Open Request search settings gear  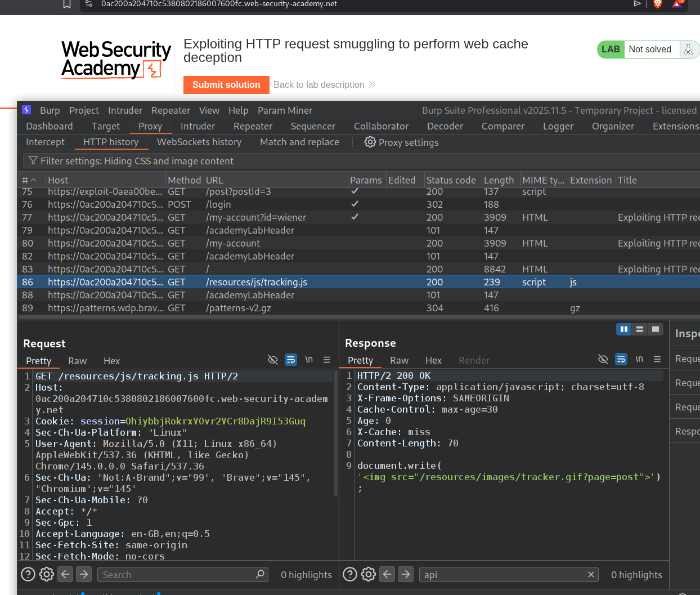pyautogui.click(x=47, y=574)
